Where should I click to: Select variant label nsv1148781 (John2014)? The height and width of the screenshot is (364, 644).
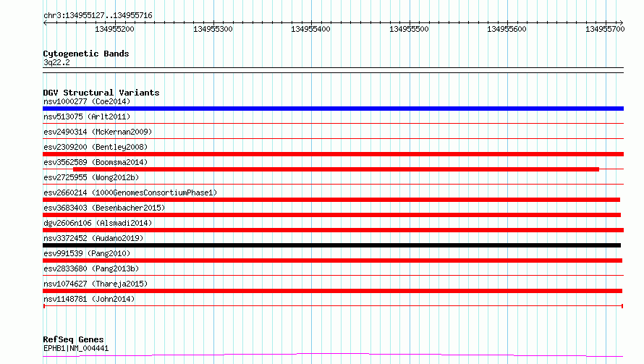point(89,299)
